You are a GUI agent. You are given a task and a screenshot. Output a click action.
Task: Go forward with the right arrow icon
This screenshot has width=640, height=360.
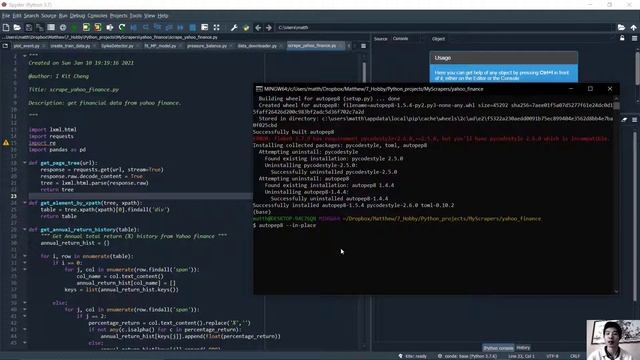(x=269, y=27)
